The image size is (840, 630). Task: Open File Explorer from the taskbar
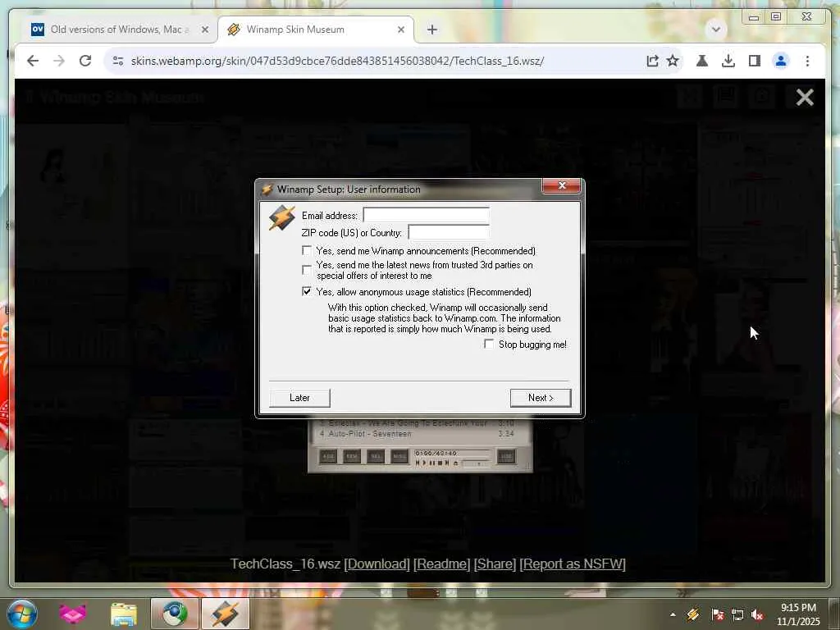coord(124,614)
